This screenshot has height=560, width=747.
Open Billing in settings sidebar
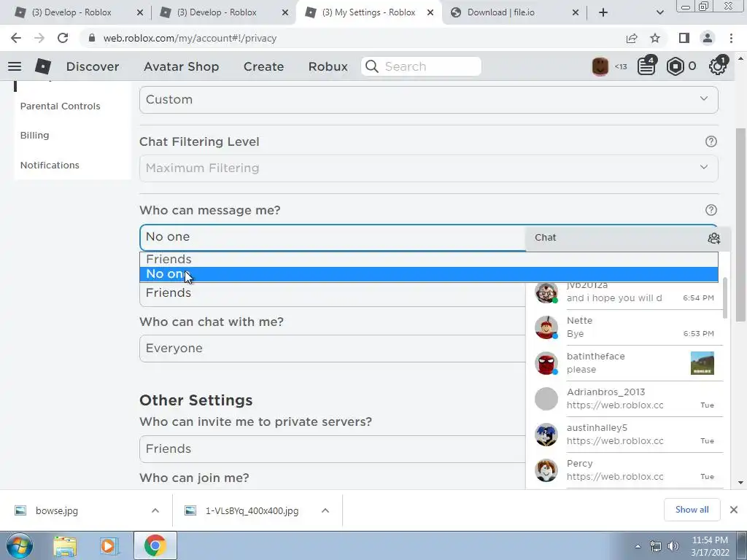pyautogui.click(x=34, y=136)
